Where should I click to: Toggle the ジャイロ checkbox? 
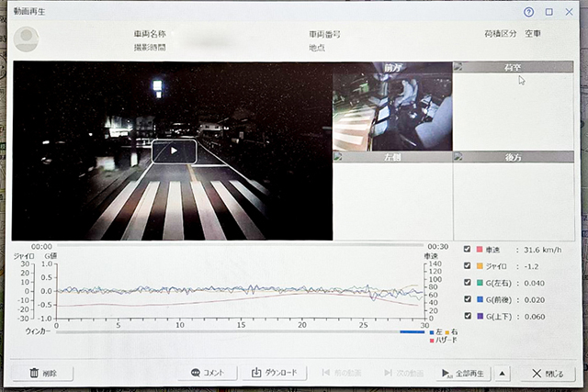point(468,266)
